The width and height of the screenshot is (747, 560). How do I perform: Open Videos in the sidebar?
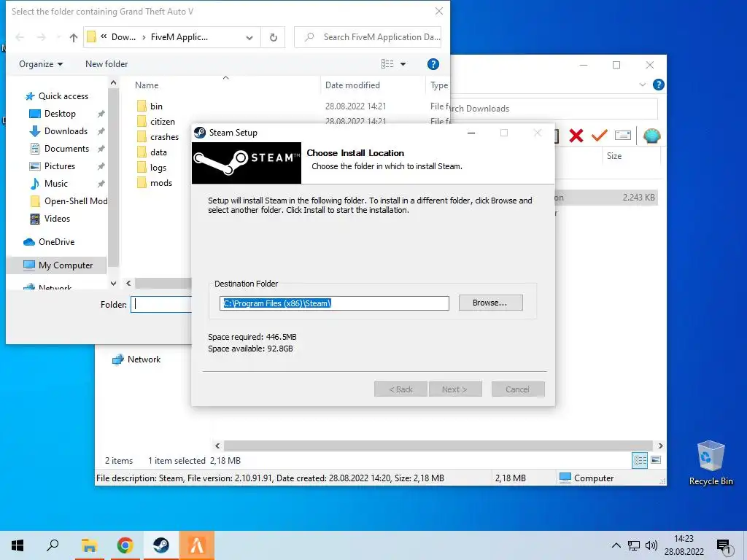[x=57, y=219]
